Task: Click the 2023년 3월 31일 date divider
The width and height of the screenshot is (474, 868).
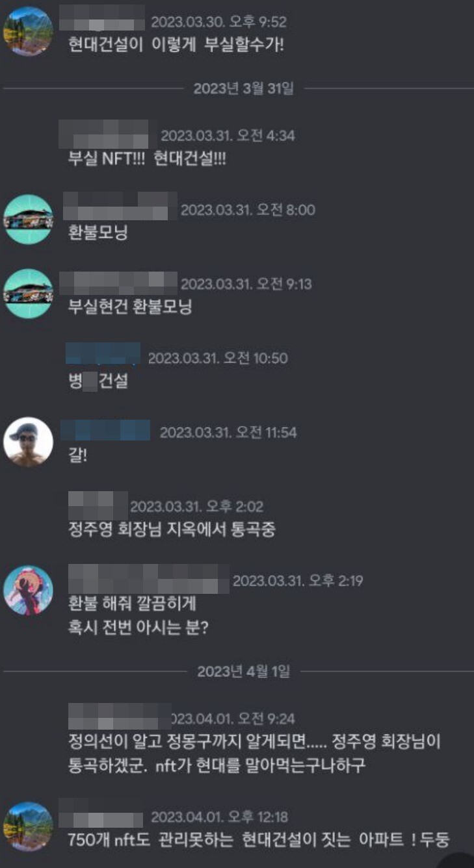Action: pos(243,88)
